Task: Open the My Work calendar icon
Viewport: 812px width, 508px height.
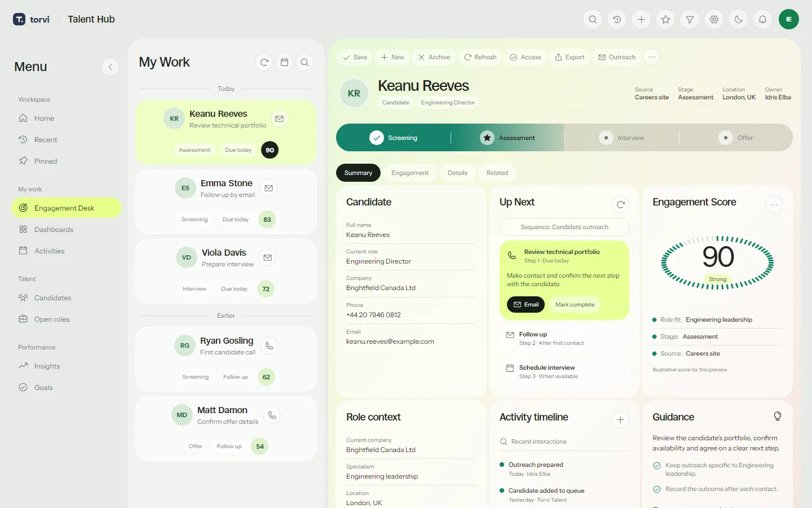Action: 284,62
